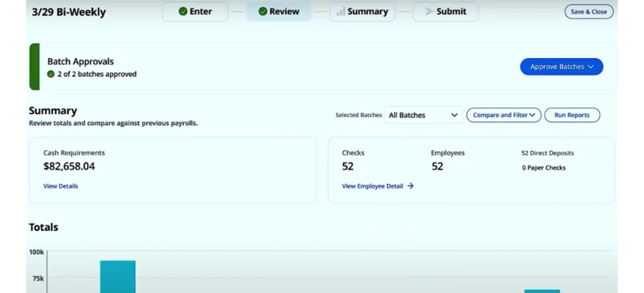The image size is (644, 293).
Task: Click the 75k axis label in chart
Action: tap(38, 279)
